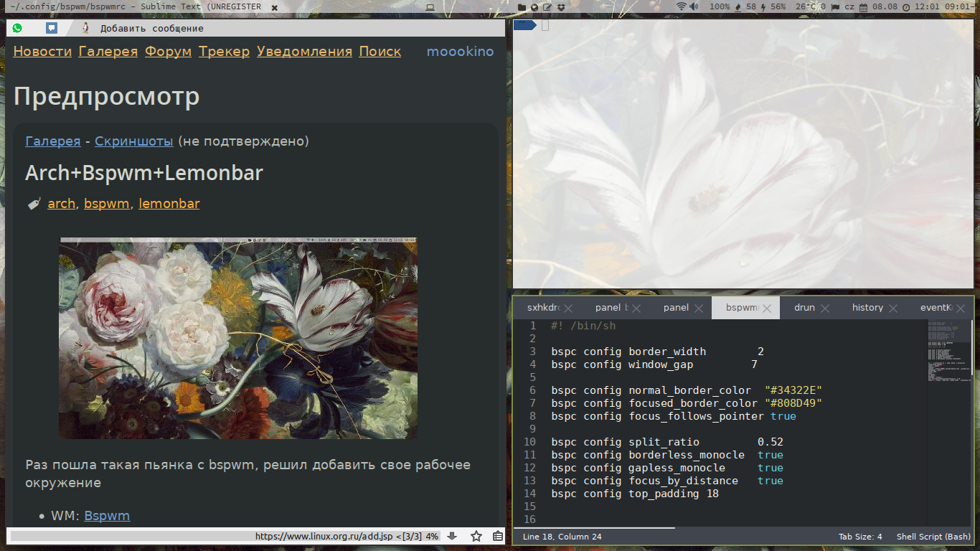This screenshot has height=551, width=980.
Task: Open the calendar icon in the panel
Action: (863, 7)
